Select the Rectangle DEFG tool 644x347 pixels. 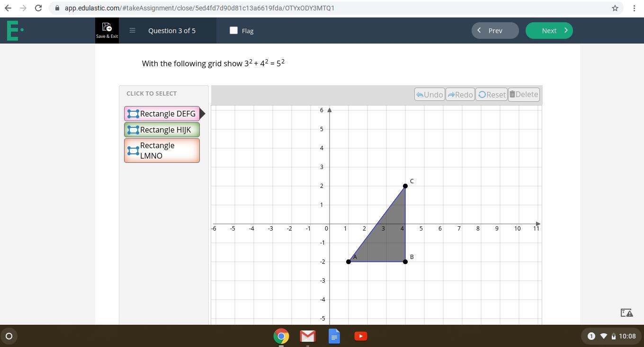pos(162,114)
